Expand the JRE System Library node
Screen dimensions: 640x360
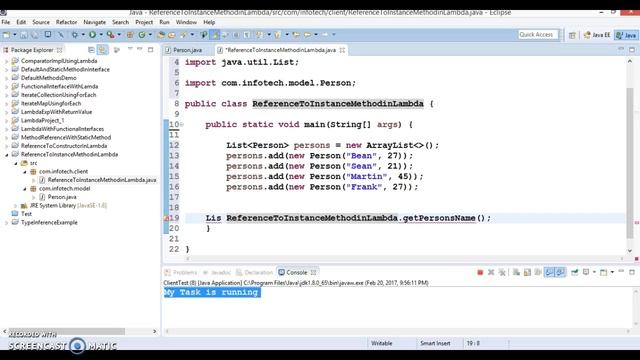point(16,206)
